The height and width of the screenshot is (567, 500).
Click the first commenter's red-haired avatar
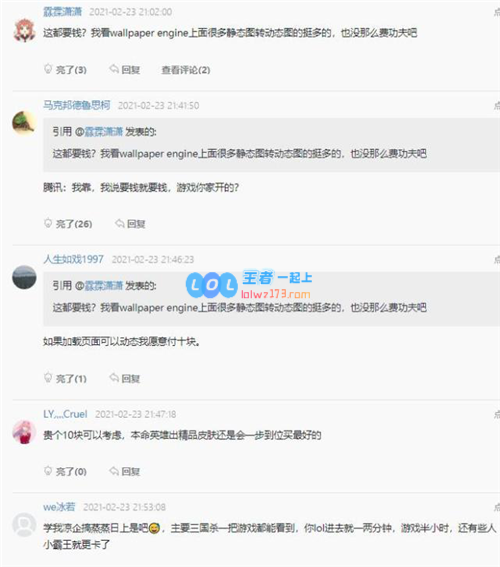pyautogui.click(x=24, y=30)
